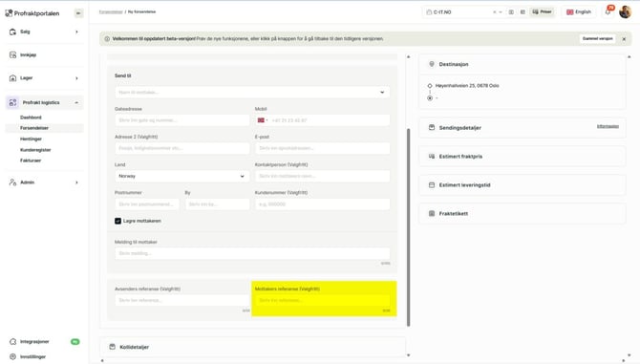Click the Avsenders referanse input field
Image resolution: width=640 pixels, height=364 pixels.
tap(181, 300)
